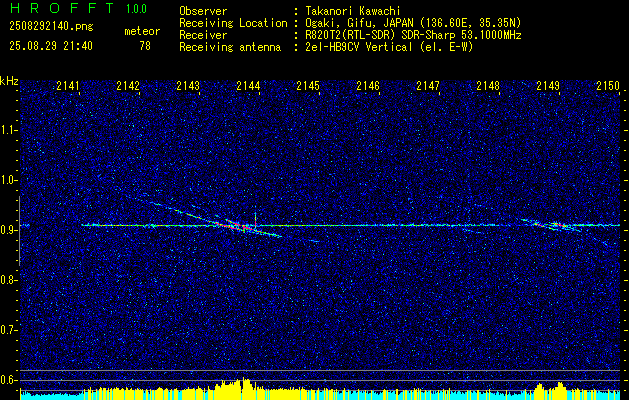Click the 0.8 frequency axis label

point(9,280)
